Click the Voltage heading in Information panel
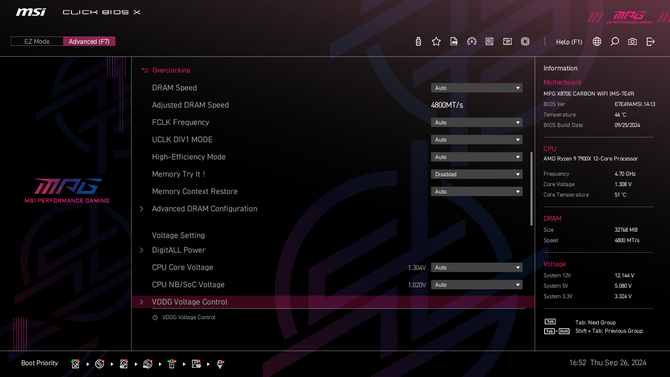Image resolution: width=670 pixels, height=377 pixels. point(554,264)
